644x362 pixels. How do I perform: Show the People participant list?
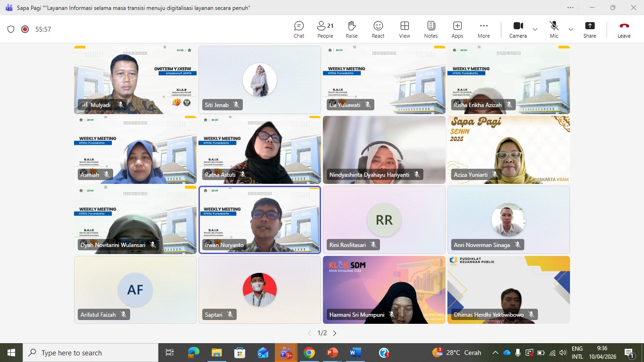pos(325,29)
